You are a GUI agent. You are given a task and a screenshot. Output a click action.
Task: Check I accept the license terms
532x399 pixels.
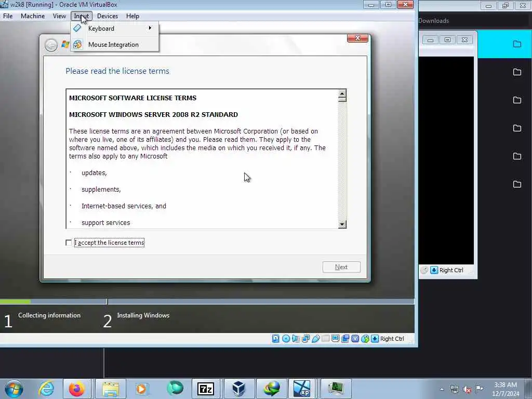pos(69,243)
